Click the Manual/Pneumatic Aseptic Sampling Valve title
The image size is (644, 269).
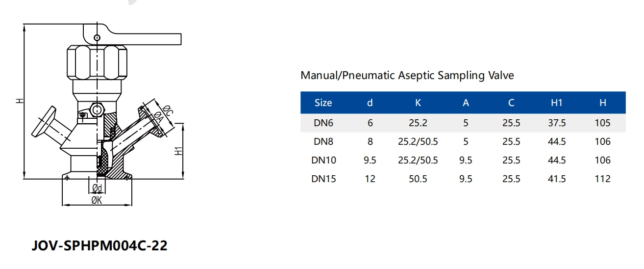pyautogui.click(x=407, y=75)
